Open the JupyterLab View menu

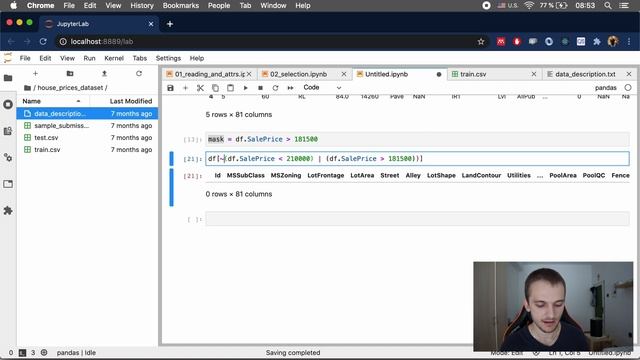pyautogui.click(x=67, y=58)
